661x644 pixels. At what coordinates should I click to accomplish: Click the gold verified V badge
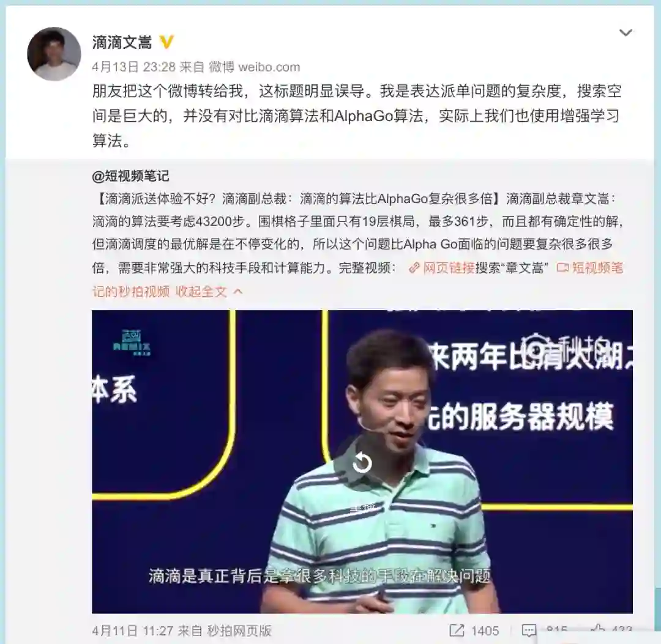pyautogui.click(x=167, y=42)
